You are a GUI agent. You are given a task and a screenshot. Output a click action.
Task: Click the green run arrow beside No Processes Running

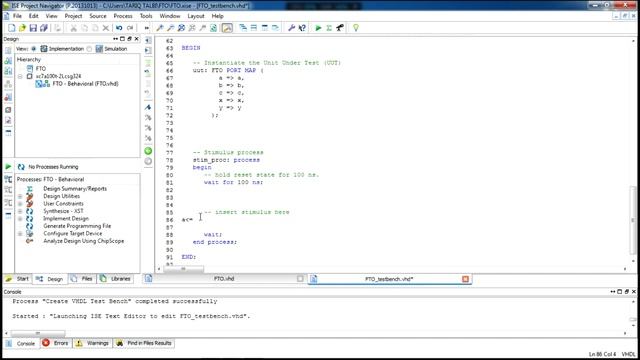pyautogui.click(x=8, y=167)
